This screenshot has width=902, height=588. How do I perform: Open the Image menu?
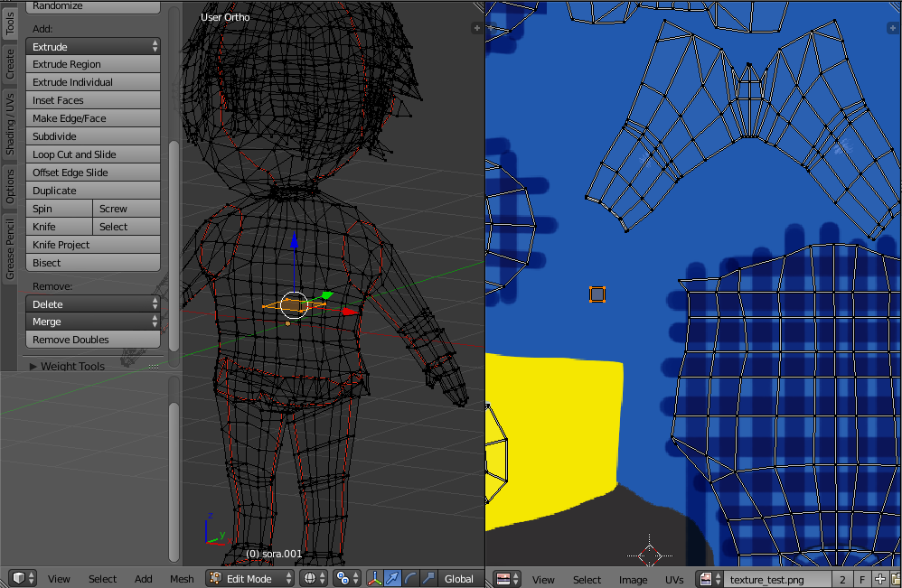[633, 579]
